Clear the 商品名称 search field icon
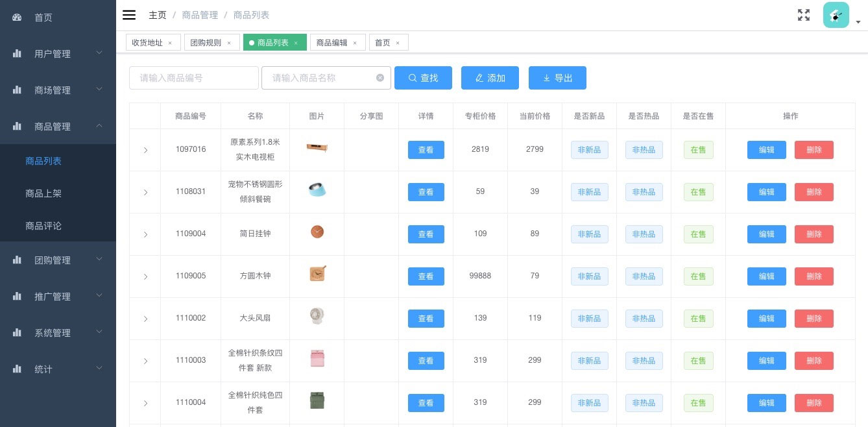Screen dimensions: 868x427 coord(380,78)
